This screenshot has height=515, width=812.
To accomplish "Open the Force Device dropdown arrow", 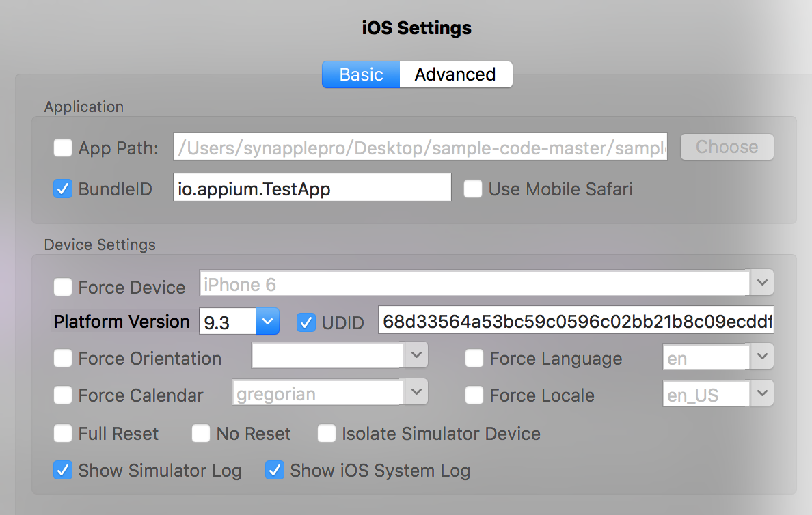I will (762, 283).
